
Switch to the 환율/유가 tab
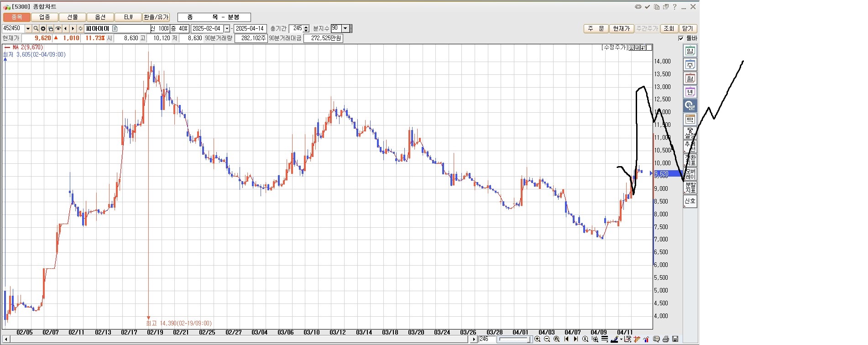tap(156, 17)
